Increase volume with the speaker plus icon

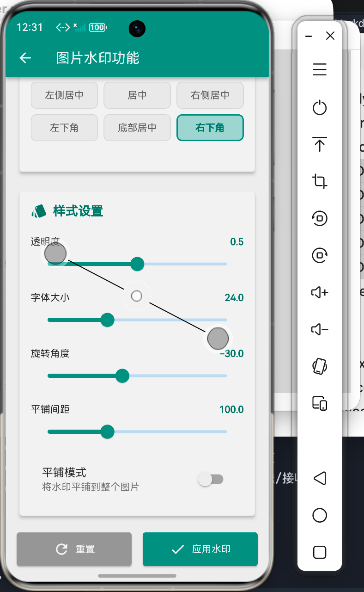(x=320, y=292)
